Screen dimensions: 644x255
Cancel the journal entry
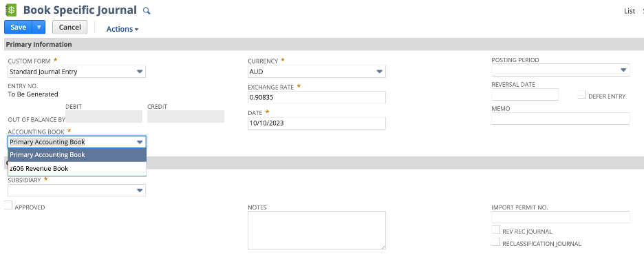pyautogui.click(x=69, y=27)
